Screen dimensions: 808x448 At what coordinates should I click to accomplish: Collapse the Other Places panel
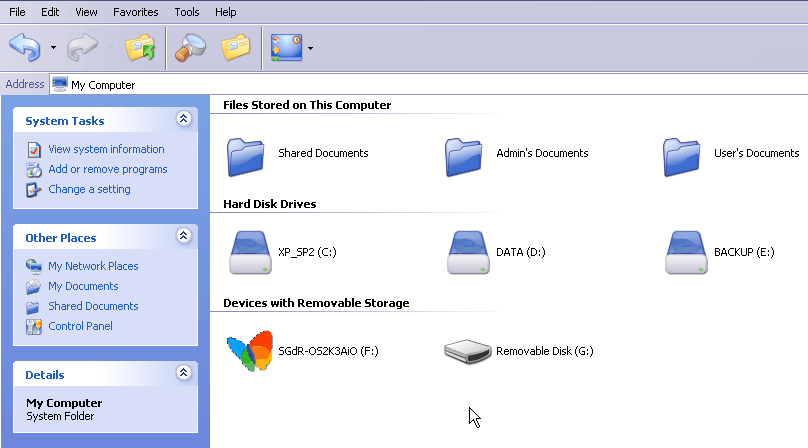(182, 236)
